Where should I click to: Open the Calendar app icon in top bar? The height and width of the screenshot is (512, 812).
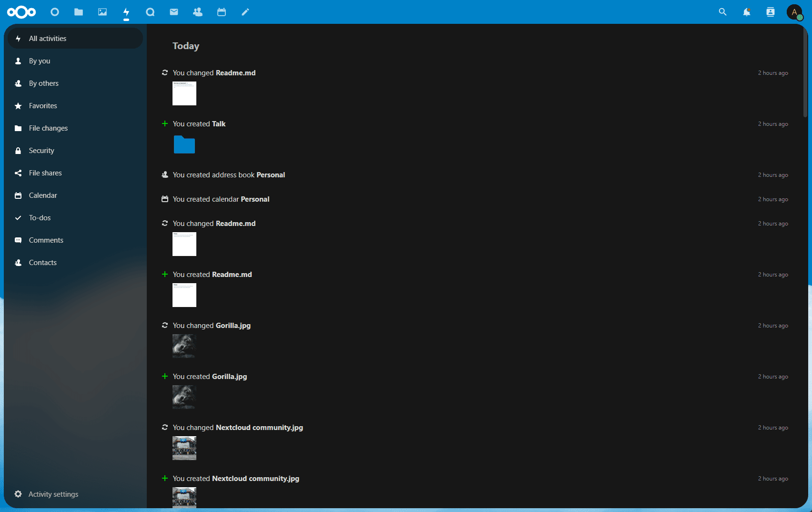222,12
